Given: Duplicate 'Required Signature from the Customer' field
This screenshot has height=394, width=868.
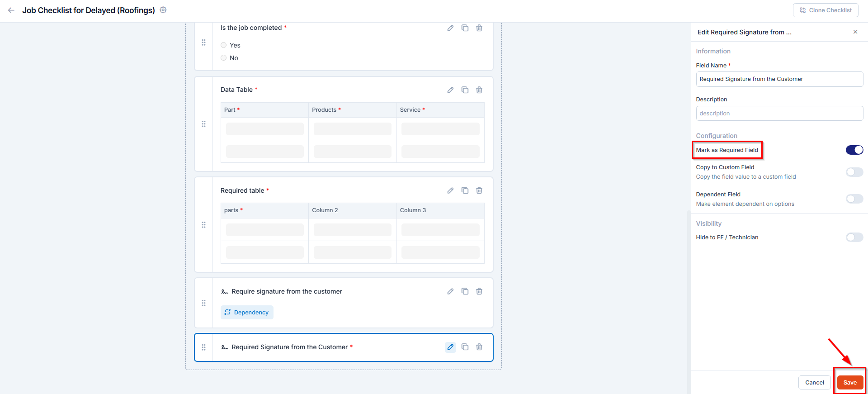Looking at the screenshot, I should tap(465, 347).
